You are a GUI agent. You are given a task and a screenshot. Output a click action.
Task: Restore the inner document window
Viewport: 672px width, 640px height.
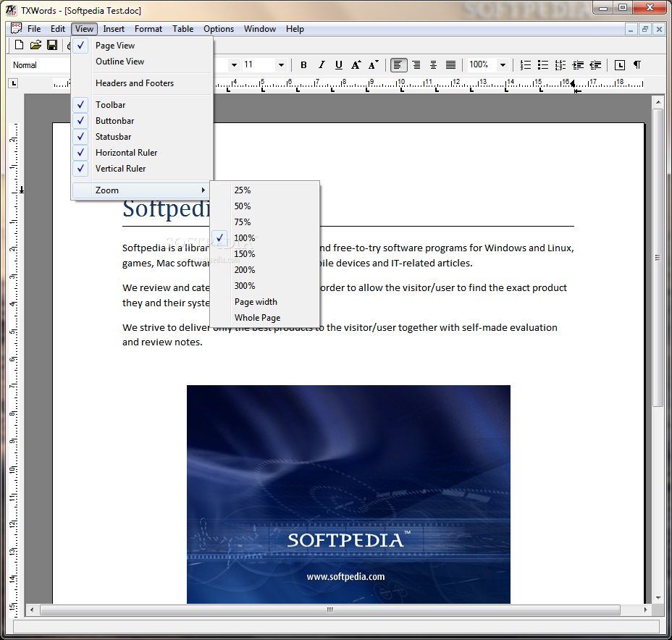(x=644, y=29)
